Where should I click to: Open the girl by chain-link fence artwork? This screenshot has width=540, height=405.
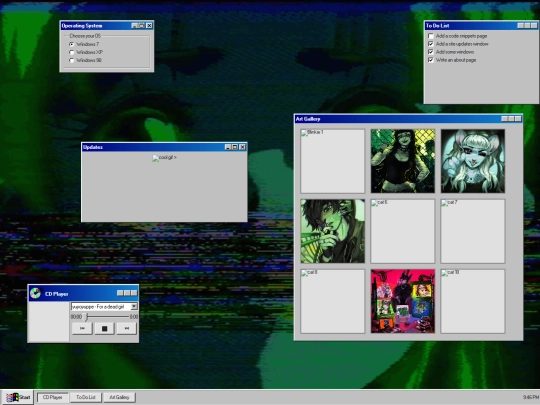(403, 161)
